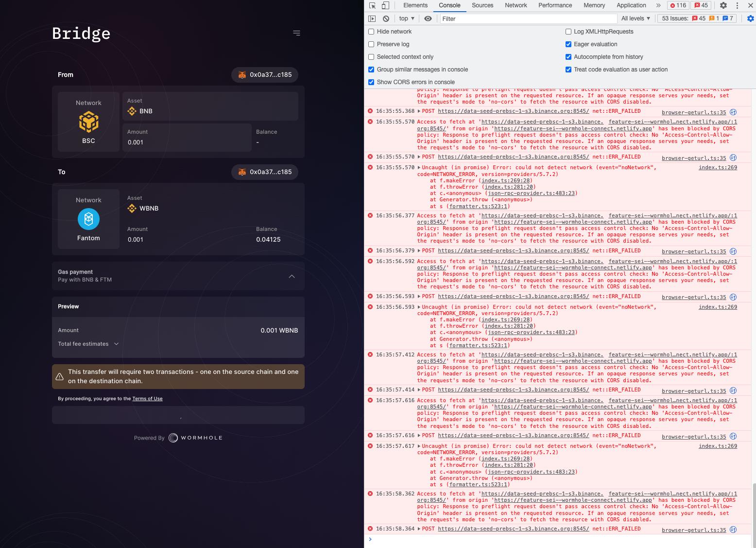Clear the console
This screenshot has height=548, width=756.
click(385, 18)
